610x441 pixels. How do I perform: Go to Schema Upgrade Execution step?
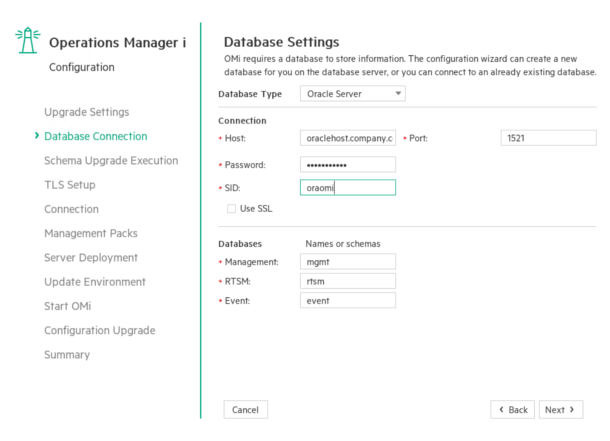(x=111, y=161)
